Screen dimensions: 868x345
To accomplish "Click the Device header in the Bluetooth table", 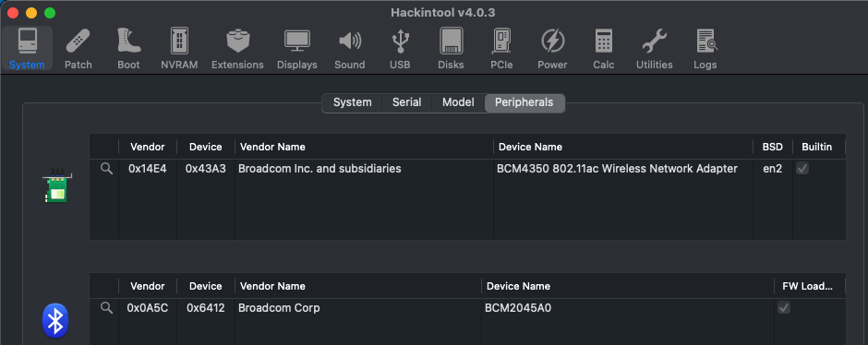I will [x=205, y=286].
